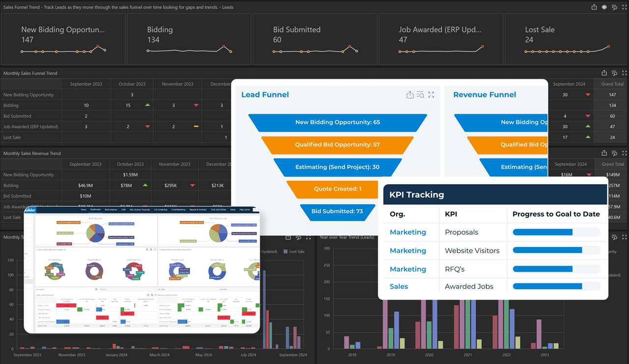Click the Lost Sale row label in Funnel Trend table
This screenshot has width=629, height=364.
(x=12, y=138)
